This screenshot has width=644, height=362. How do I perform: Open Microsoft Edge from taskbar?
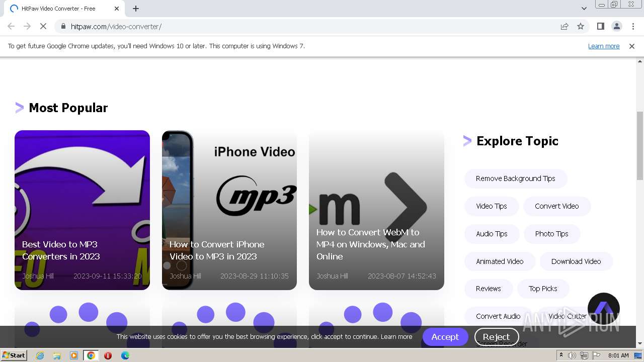click(125, 355)
